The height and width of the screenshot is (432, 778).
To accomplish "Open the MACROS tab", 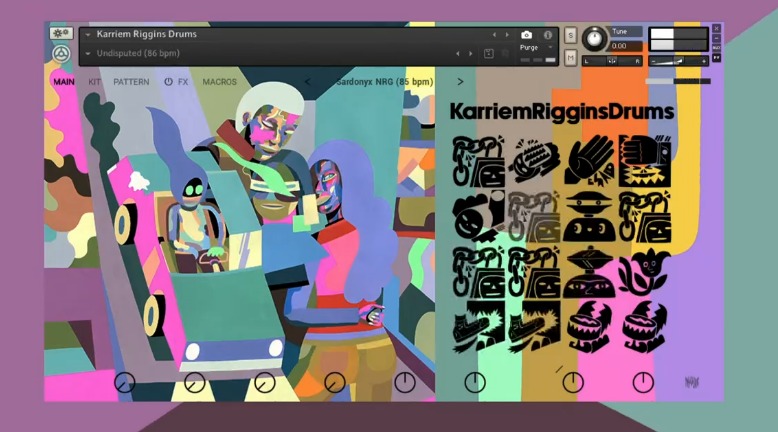I will 219,82.
